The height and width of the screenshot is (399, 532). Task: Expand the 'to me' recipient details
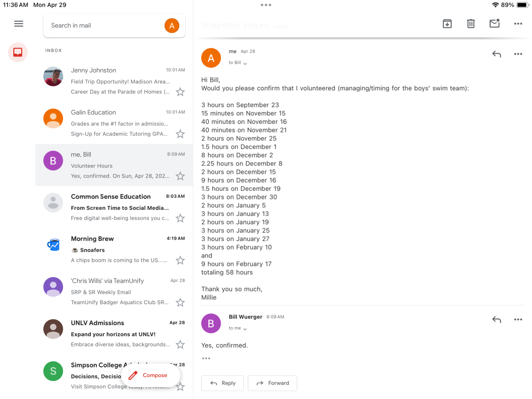(238, 328)
